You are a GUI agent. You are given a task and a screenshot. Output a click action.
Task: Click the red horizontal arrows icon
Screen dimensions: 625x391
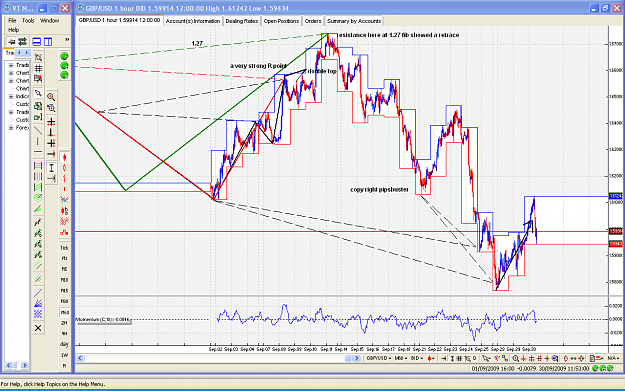pyautogui.click(x=574, y=358)
